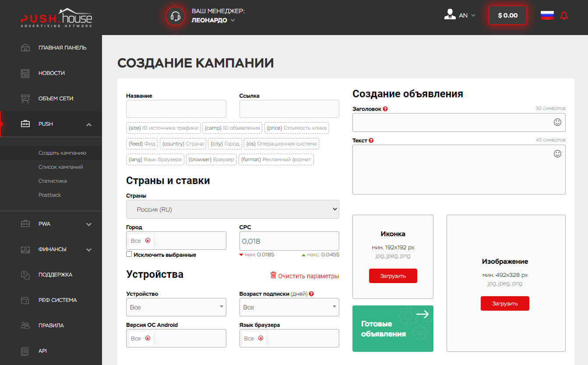Click the emoji smiley in Заголовок field
This screenshot has width=588, height=365.
(557, 122)
